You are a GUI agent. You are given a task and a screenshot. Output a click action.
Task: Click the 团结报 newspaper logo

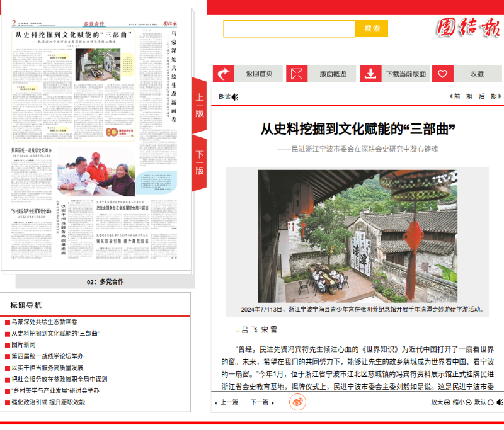click(x=467, y=28)
